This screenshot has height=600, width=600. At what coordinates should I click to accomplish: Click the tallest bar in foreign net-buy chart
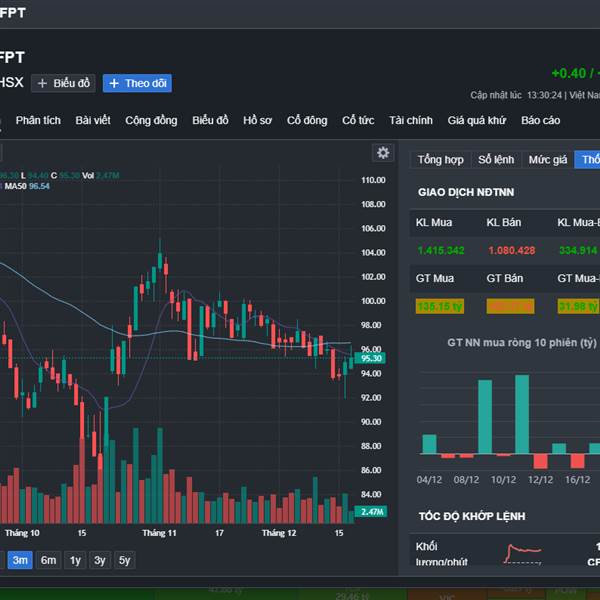point(521,414)
